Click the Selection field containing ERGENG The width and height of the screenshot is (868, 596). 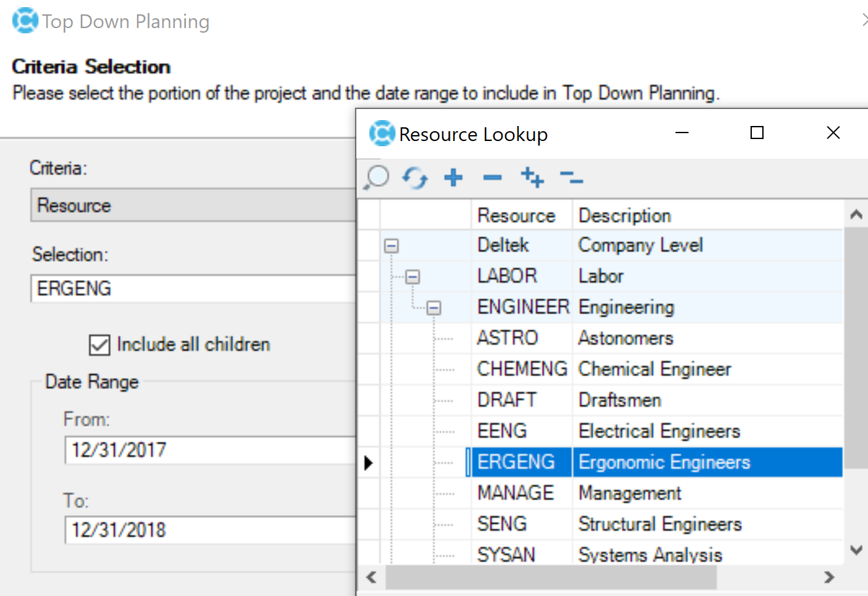(193, 289)
